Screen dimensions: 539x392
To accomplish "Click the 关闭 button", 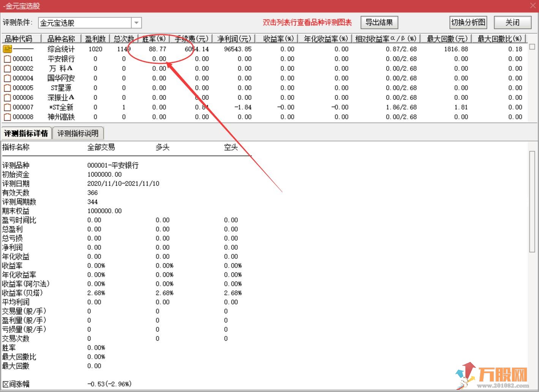I will tap(512, 22).
